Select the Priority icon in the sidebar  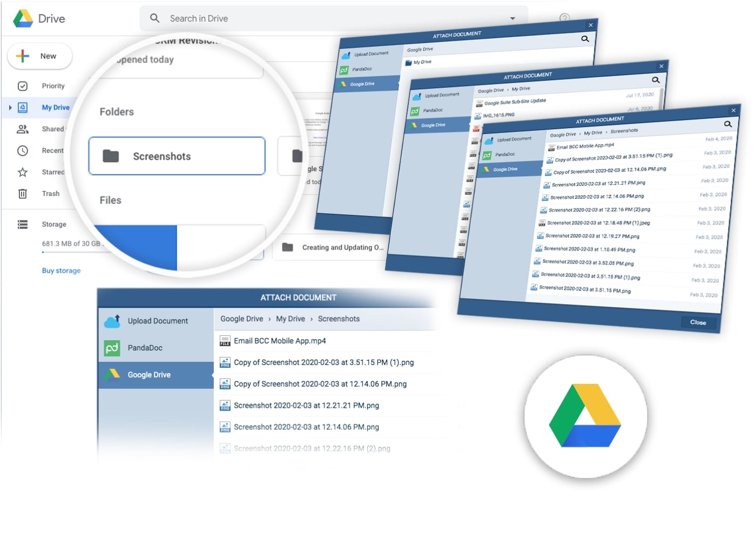point(22,85)
